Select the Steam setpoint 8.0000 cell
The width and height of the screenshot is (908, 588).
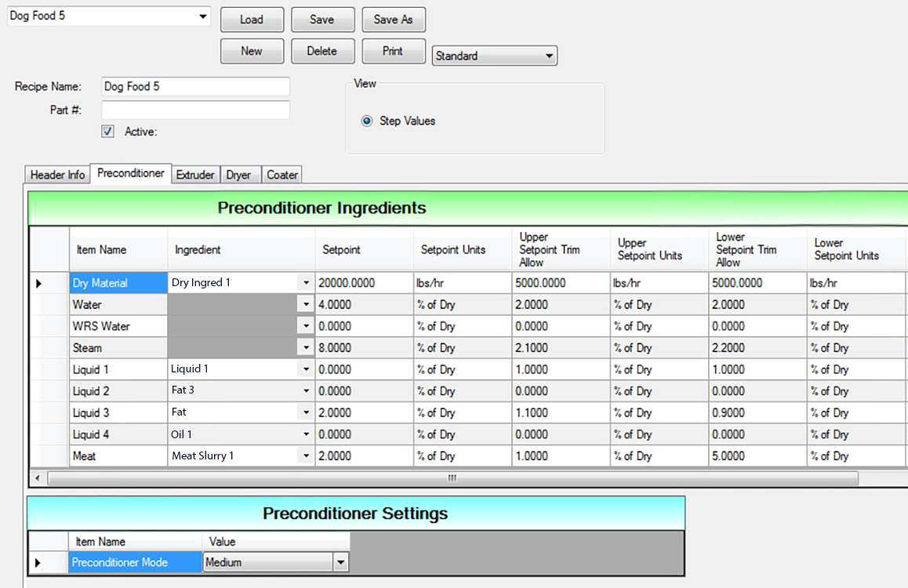tap(365, 348)
